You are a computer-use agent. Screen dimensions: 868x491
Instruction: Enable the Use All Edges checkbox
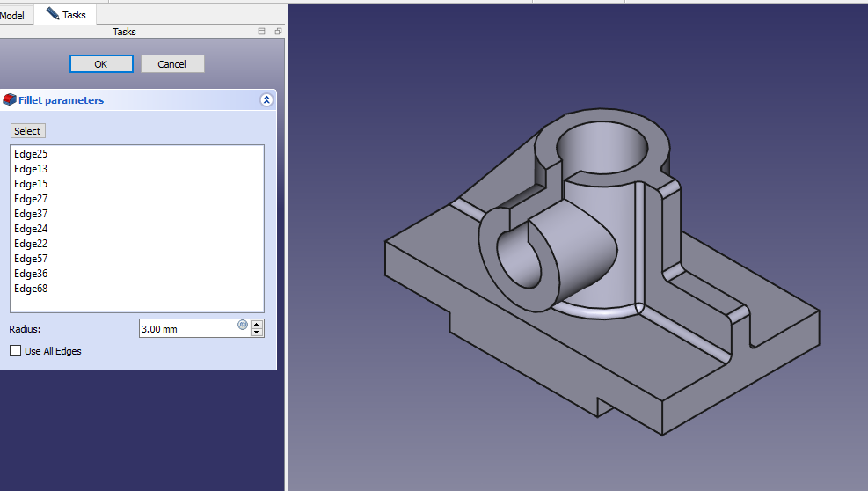coord(16,351)
